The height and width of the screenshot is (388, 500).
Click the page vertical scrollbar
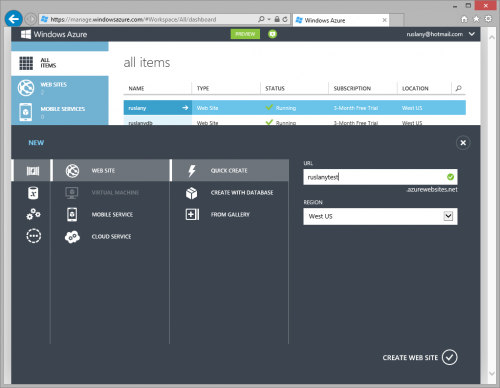[x=491, y=205]
